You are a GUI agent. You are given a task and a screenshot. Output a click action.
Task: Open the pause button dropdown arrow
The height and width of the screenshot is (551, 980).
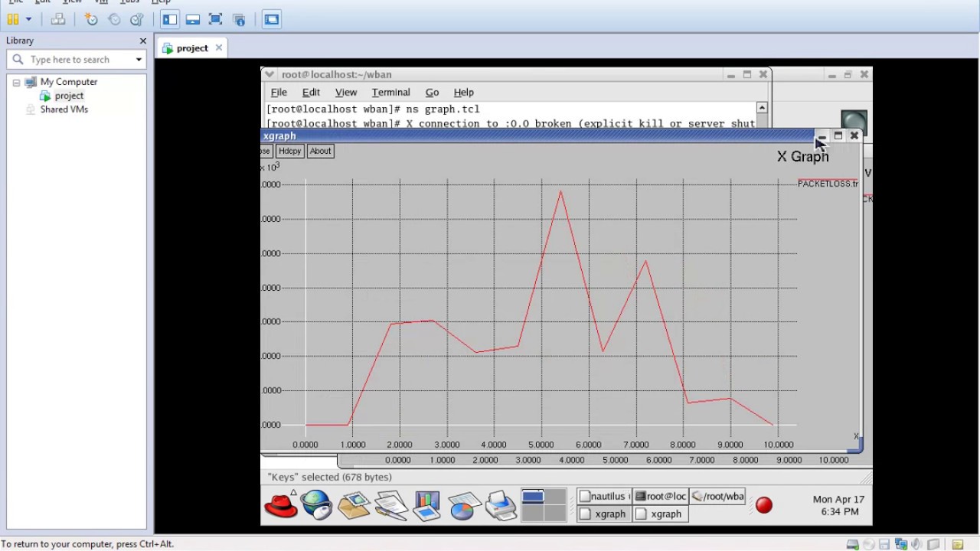click(x=28, y=19)
